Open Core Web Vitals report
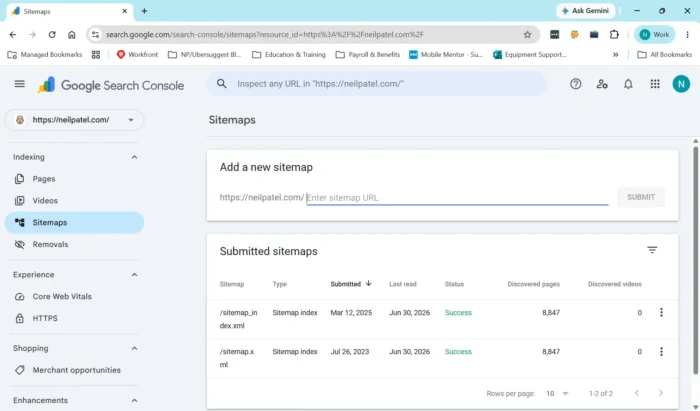The height and width of the screenshot is (411, 700). click(74, 296)
